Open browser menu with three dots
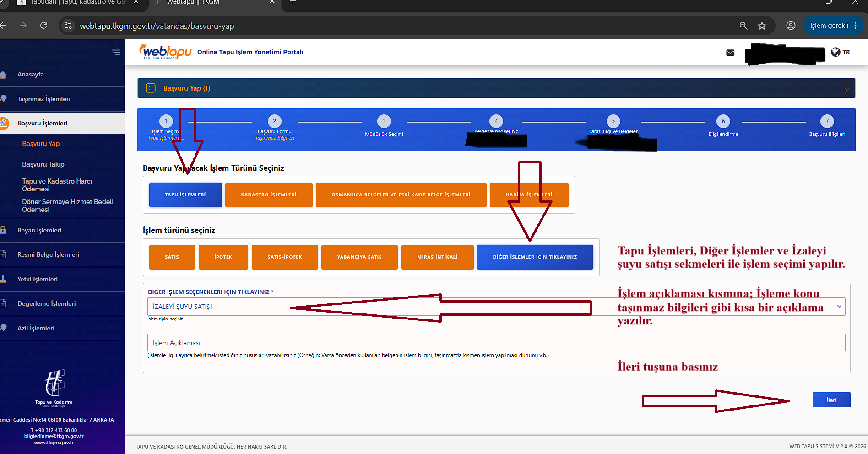Viewport: 868px width, 454px height. [855, 26]
